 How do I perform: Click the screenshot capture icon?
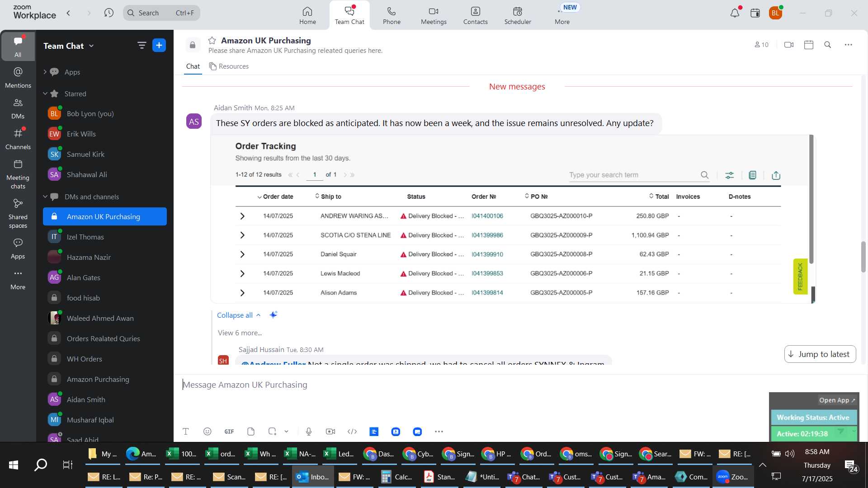click(272, 432)
